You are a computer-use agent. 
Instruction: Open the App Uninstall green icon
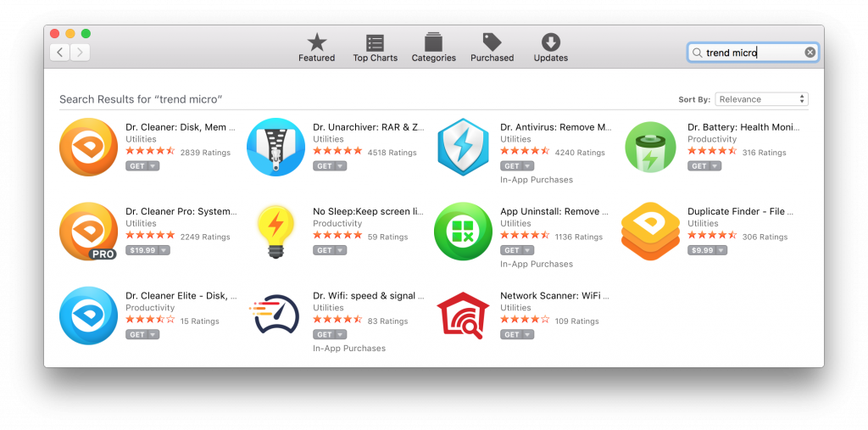pos(463,231)
